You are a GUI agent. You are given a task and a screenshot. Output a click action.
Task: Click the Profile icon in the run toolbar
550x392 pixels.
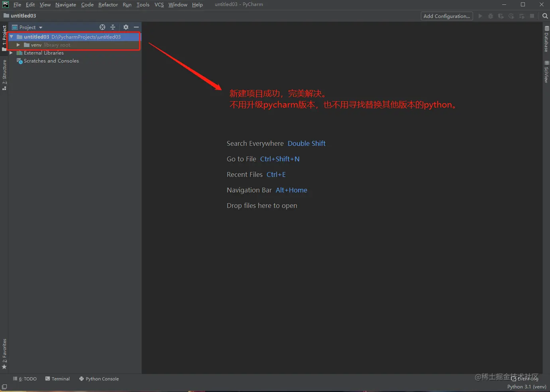[x=511, y=16]
